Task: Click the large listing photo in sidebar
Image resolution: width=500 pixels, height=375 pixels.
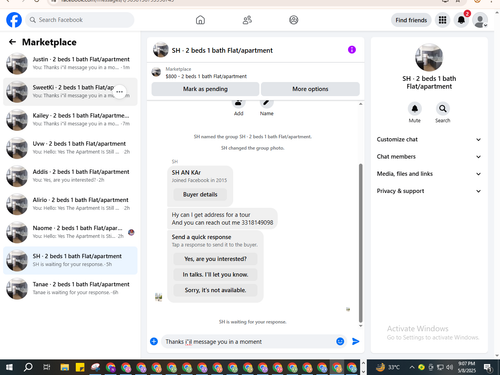Action: 429,57
